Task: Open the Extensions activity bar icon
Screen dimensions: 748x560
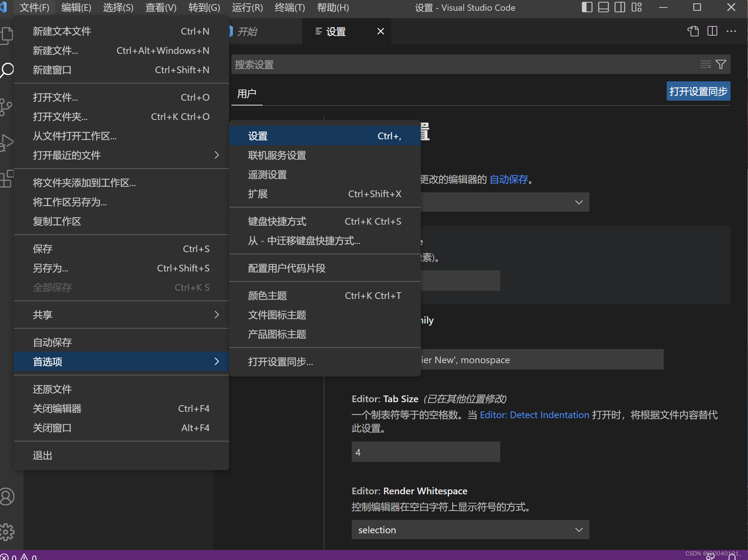Action: coord(7,179)
